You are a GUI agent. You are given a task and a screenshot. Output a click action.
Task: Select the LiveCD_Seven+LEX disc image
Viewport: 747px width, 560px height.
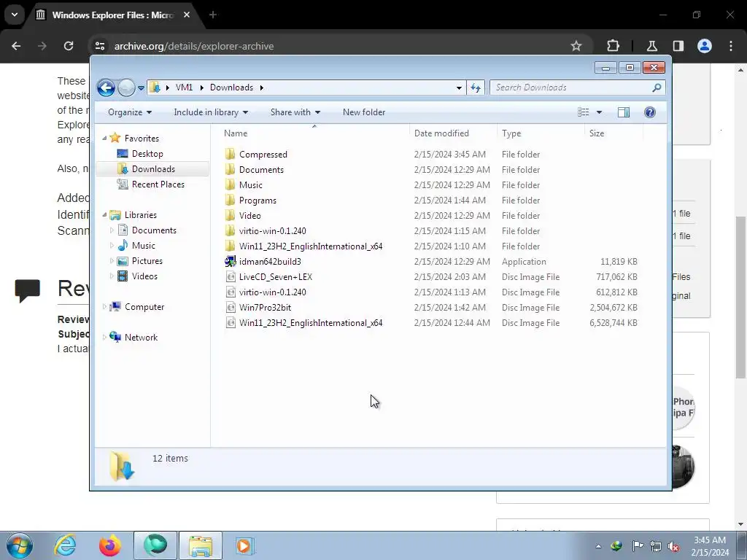pos(275,276)
